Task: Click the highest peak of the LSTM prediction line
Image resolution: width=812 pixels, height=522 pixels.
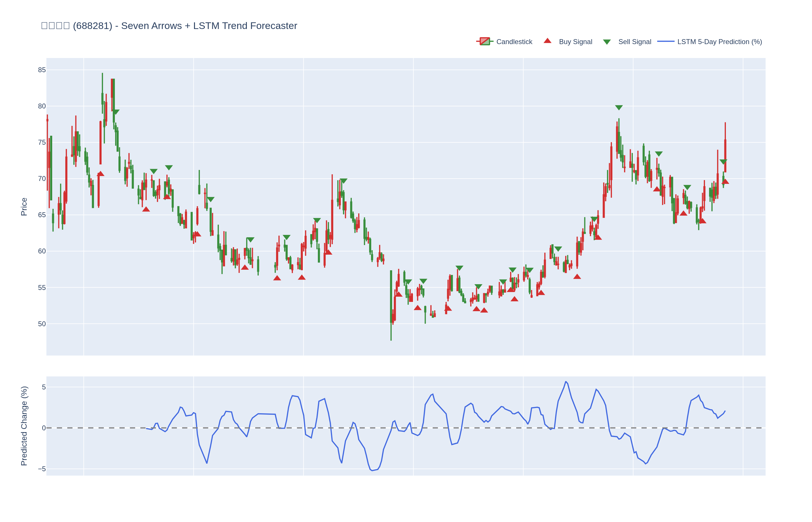Action: click(565, 382)
